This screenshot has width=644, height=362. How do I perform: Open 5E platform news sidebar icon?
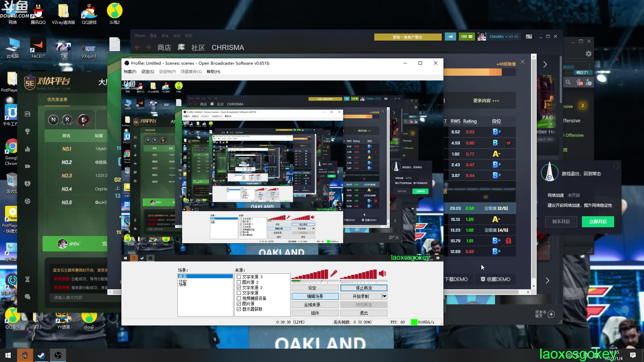28,114
